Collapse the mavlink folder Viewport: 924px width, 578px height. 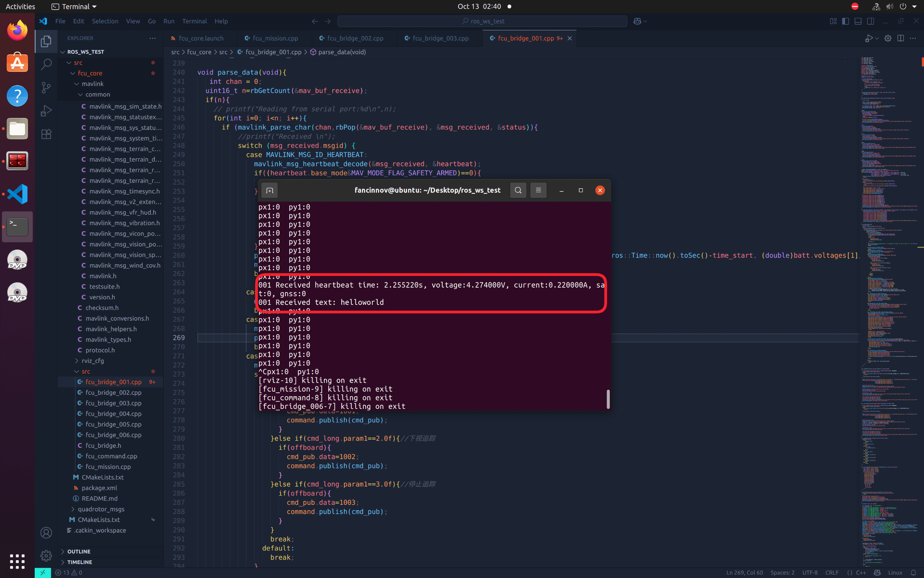coord(92,84)
